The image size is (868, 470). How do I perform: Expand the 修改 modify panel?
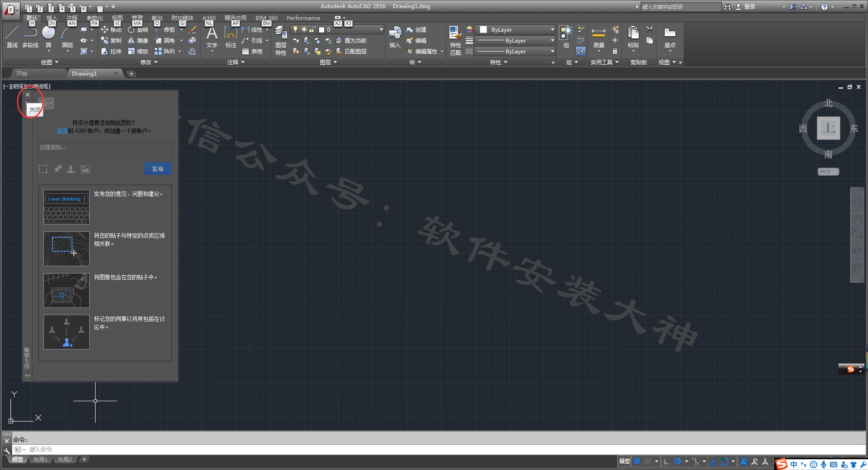[149, 62]
